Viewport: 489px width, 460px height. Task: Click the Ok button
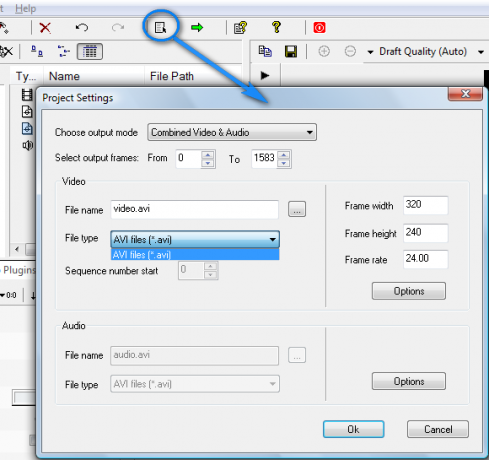pyautogui.click(x=353, y=429)
